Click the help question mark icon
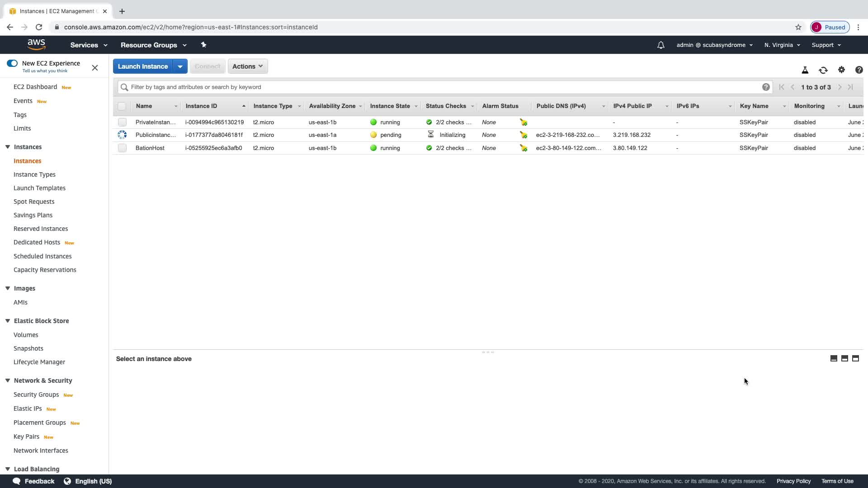Image resolution: width=868 pixels, height=488 pixels. 859,70
